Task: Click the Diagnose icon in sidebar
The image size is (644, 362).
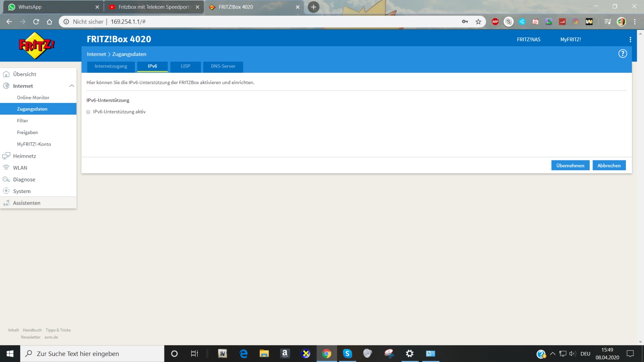Action: tap(6, 179)
